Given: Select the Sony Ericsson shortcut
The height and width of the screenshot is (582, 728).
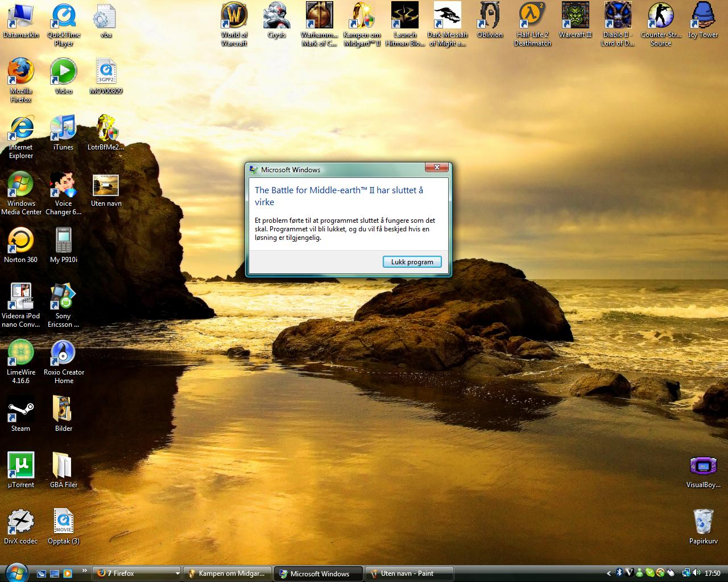Looking at the screenshot, I should coord(64,305).
